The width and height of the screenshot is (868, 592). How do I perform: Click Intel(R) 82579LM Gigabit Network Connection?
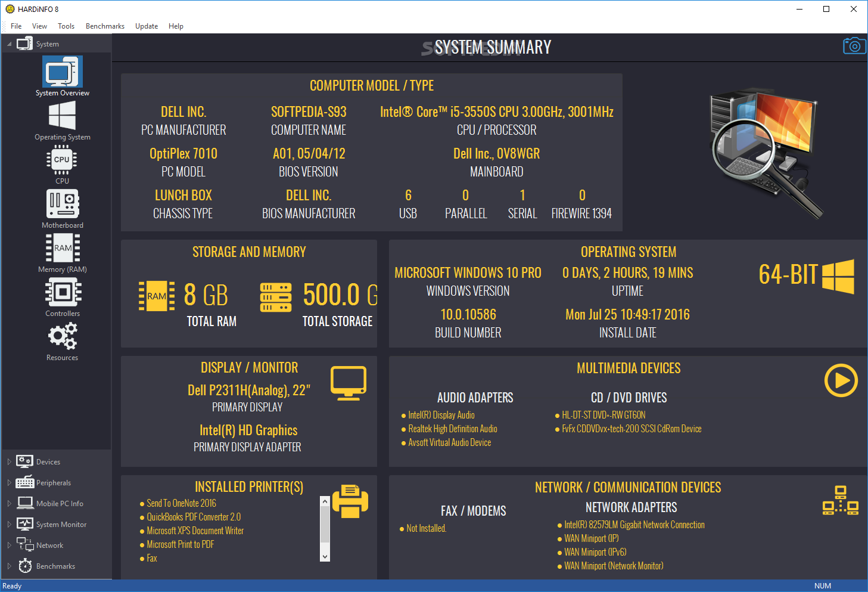coord(634,525)
